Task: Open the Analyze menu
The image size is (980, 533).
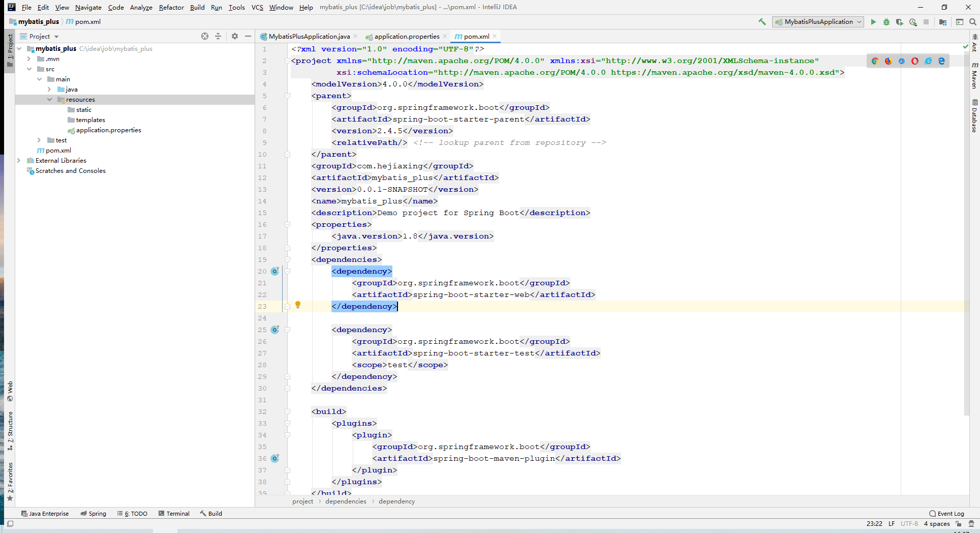Action: click(141, 7)
